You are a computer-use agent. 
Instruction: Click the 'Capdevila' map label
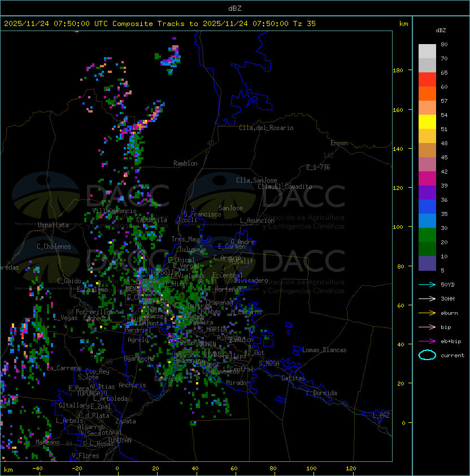[151, 220]
